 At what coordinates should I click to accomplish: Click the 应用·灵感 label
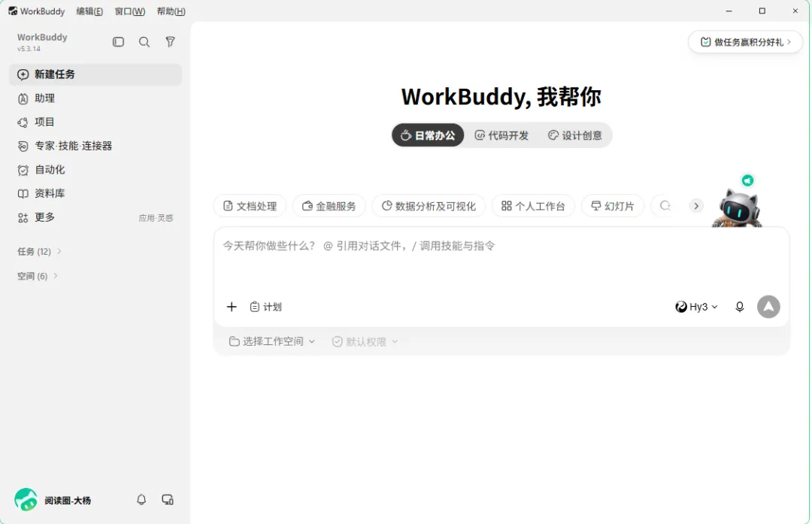156,218
